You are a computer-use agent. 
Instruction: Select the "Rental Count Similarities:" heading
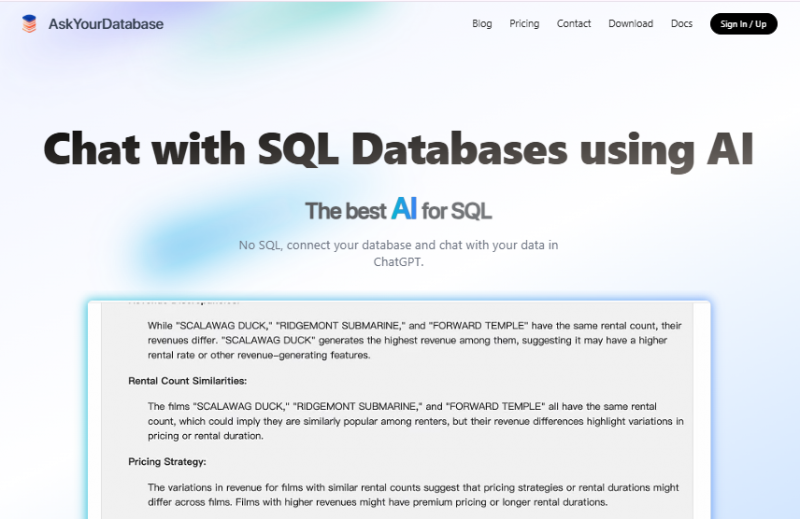coord(187,381)
